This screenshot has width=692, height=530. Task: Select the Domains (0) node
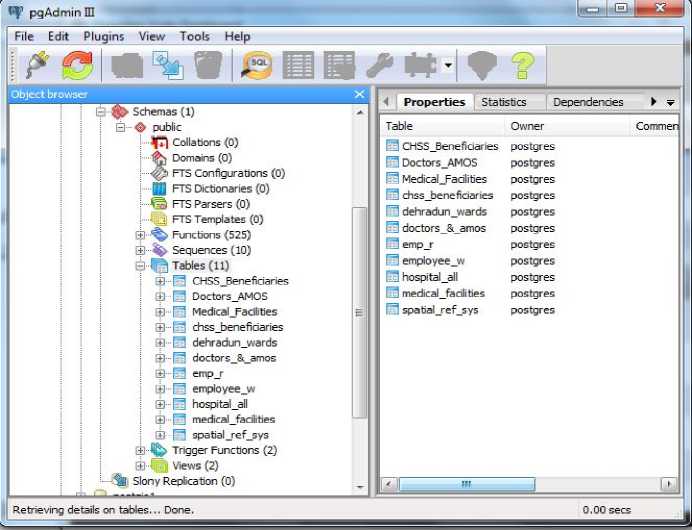pos(202,158)
